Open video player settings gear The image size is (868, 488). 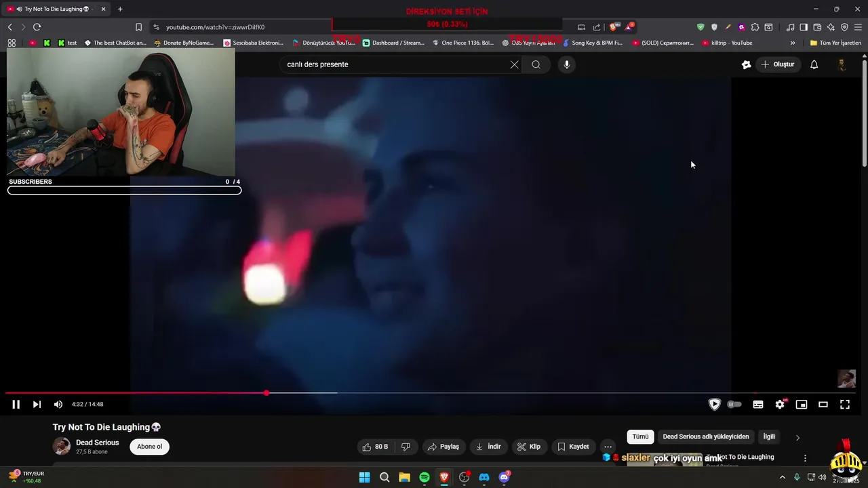point(780,405)
